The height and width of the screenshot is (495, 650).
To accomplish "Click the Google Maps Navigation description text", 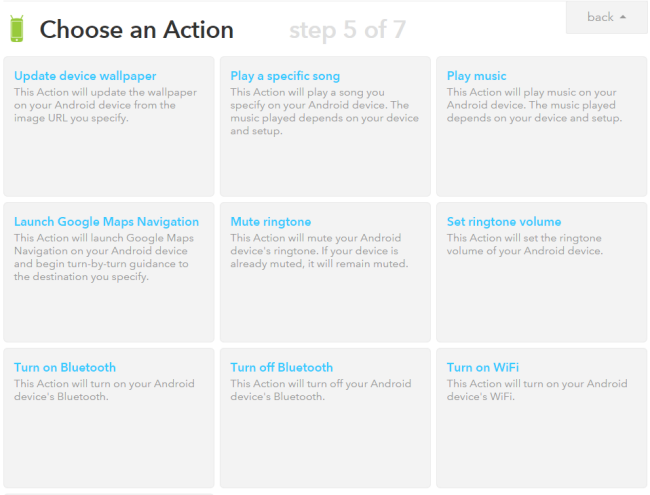I will pyautogui.click(x=105, y=257).
